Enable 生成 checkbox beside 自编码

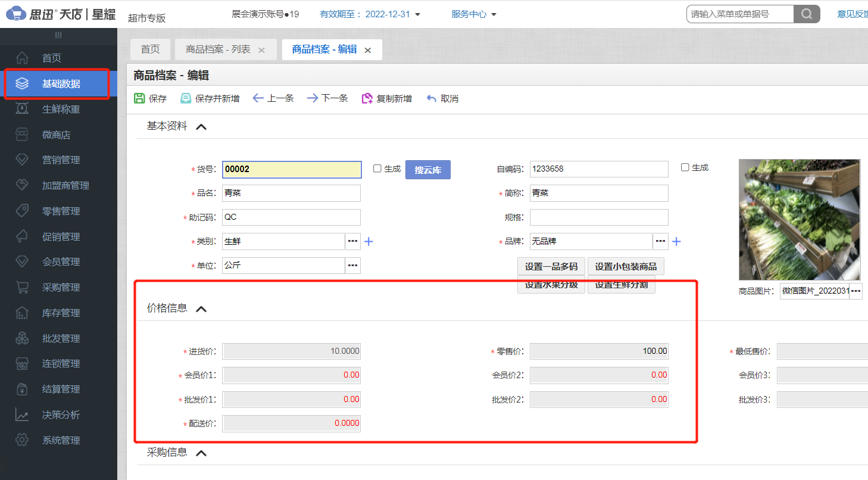coord(684,167)
